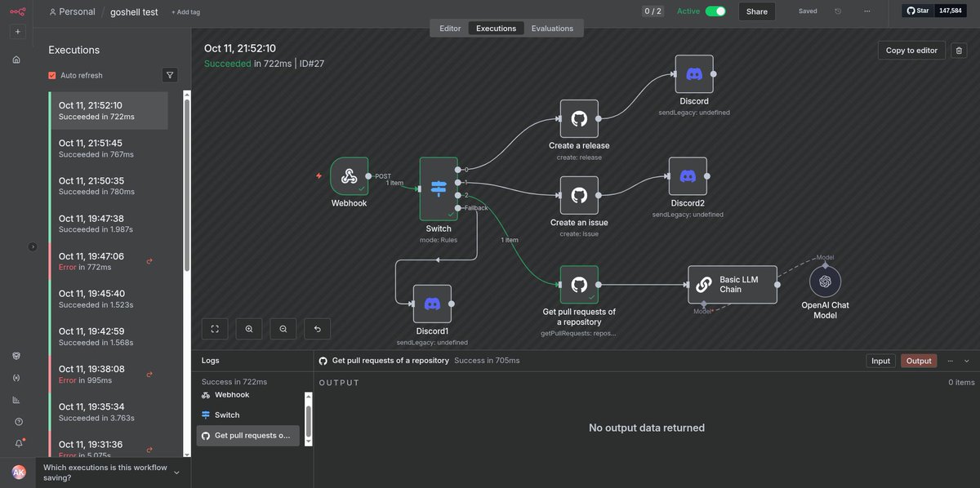This screenshot has width=980, height=488.
Task: Click the Basic LLM Chain node
Action: 733,285
